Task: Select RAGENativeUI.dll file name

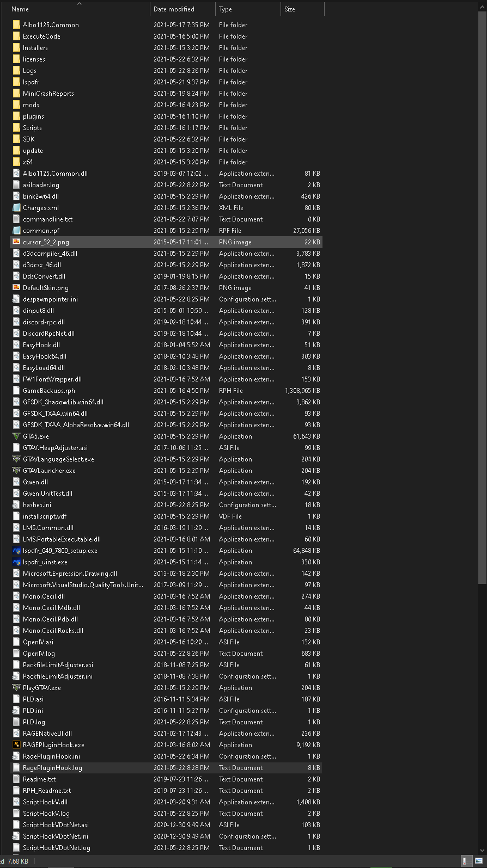Action: [47, 734]
